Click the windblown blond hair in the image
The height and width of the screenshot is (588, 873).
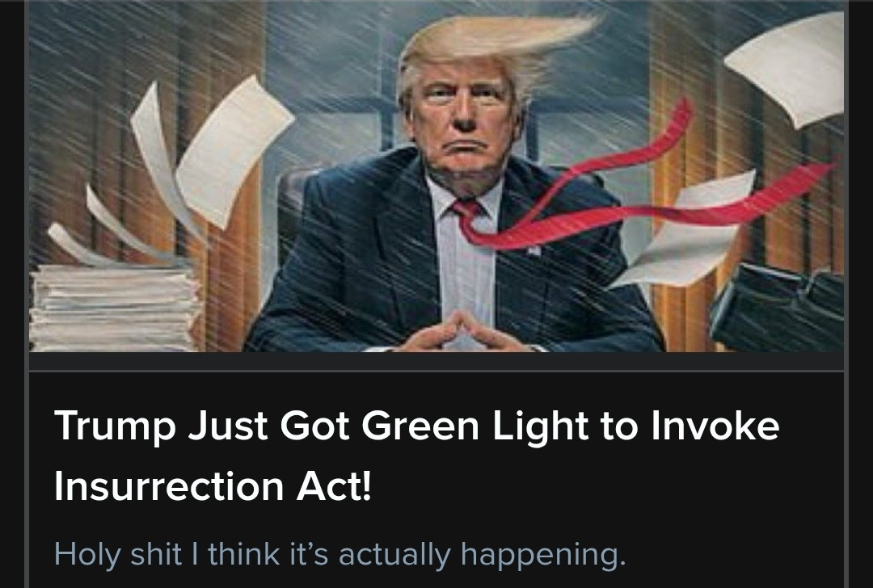[496, 44]
